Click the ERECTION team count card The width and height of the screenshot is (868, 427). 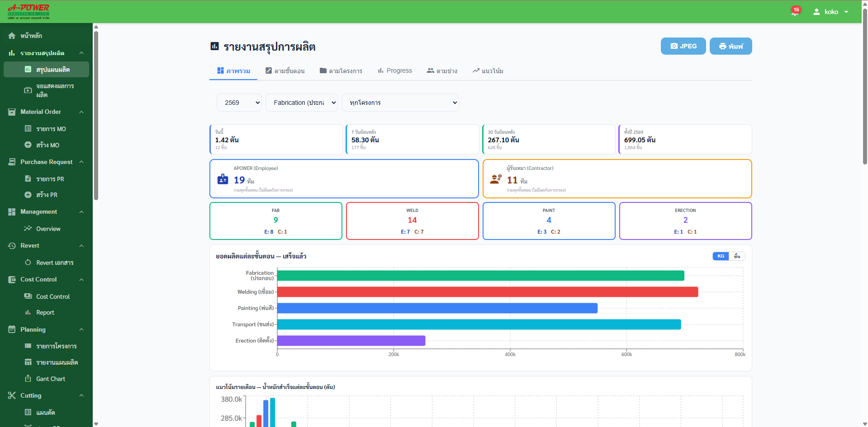point(685,221)
